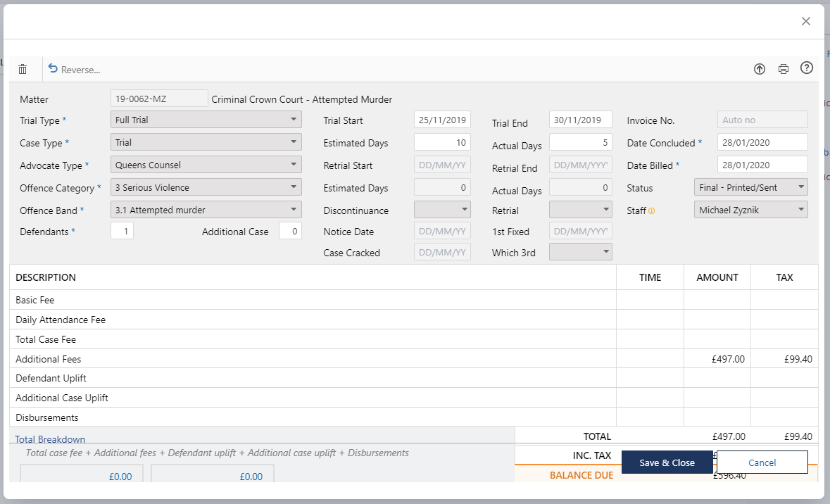This screenshot has height=504, width=830.
Task: Click the Staff info icon
Action: point(651,210)
